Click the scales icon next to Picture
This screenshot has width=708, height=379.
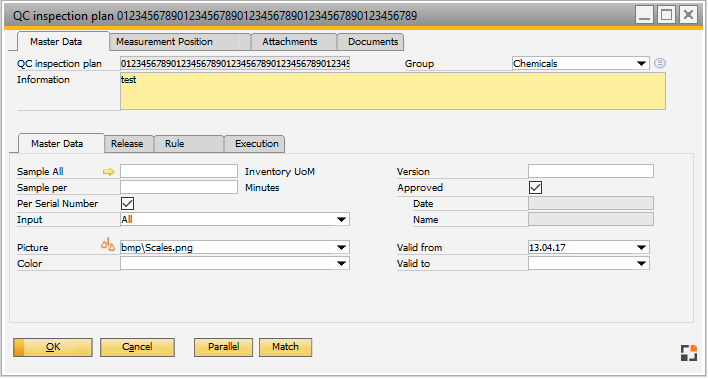tap(107, 245)
